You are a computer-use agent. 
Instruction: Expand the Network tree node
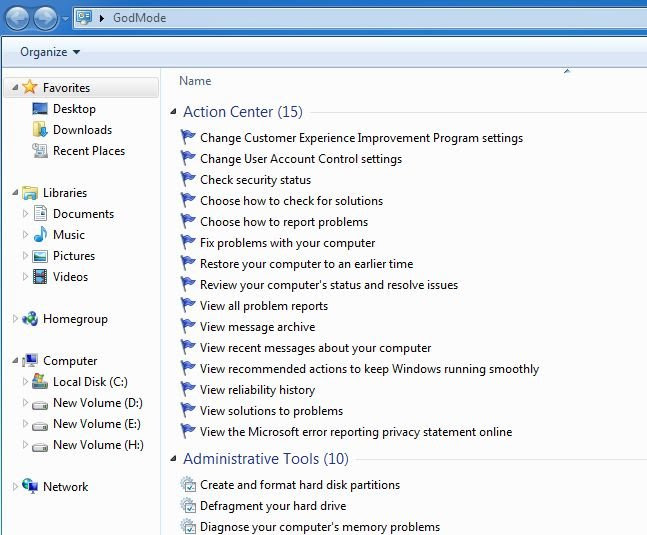15,486
